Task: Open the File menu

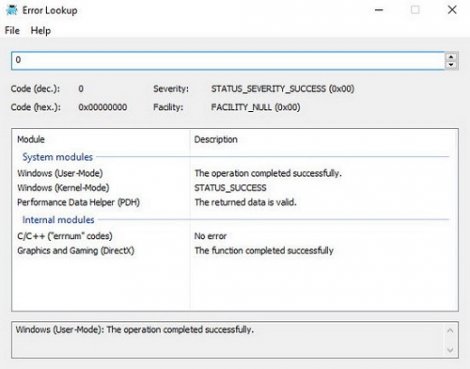Action: (x=12, y=31)
